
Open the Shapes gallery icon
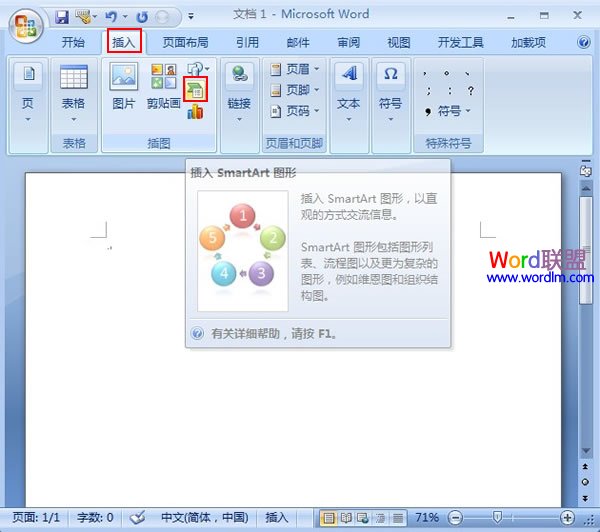click(198, 69)
